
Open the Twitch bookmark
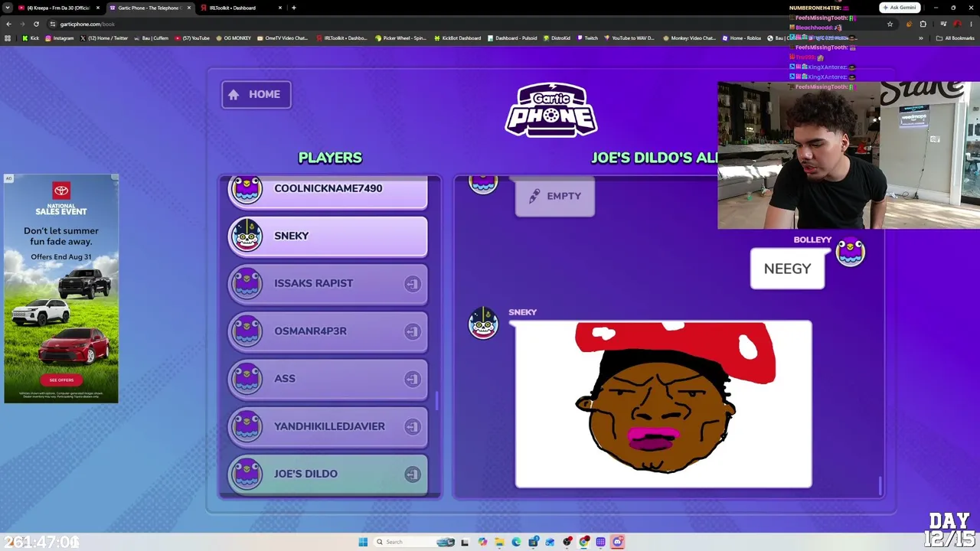pos(587,38)
